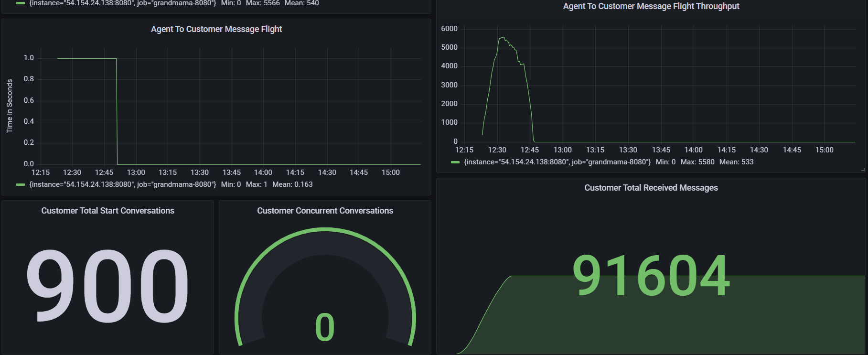Screen dimensions: 868x355
Task: Toggle grandmama-8080 series in Throughput legend
Action: [557, 162]
